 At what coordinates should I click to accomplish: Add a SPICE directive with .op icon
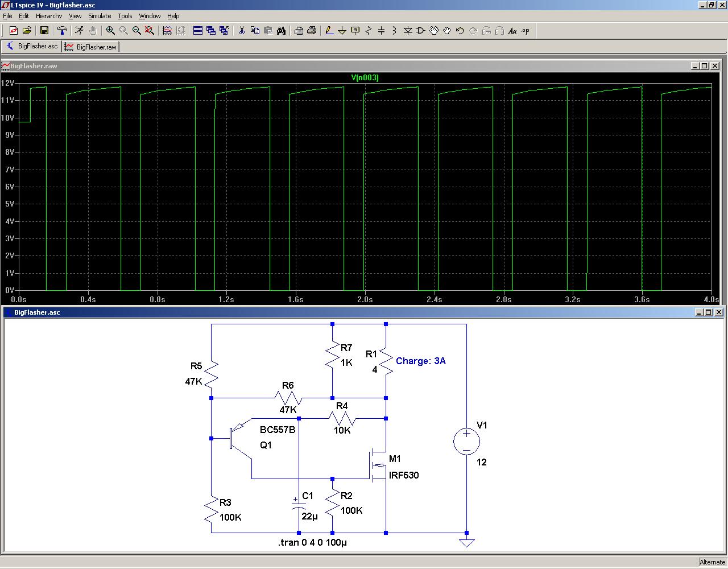coord(526,31)
